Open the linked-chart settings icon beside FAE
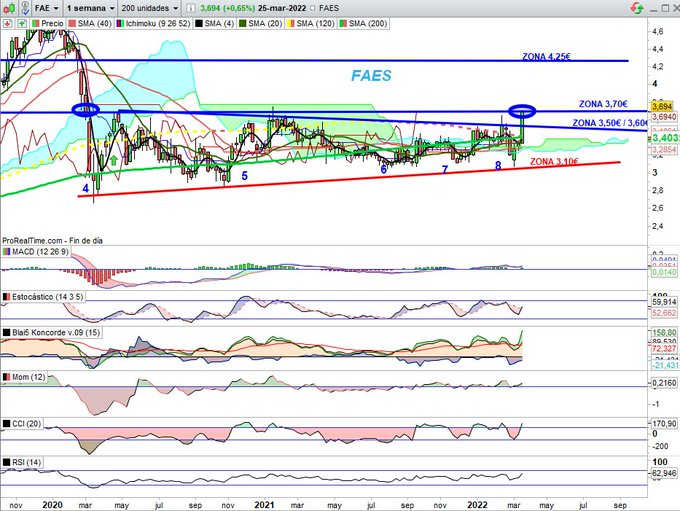 click(x=26, y=8)
